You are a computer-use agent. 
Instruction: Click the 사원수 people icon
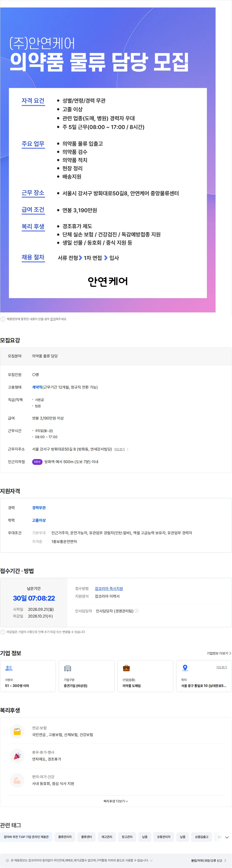9,668
